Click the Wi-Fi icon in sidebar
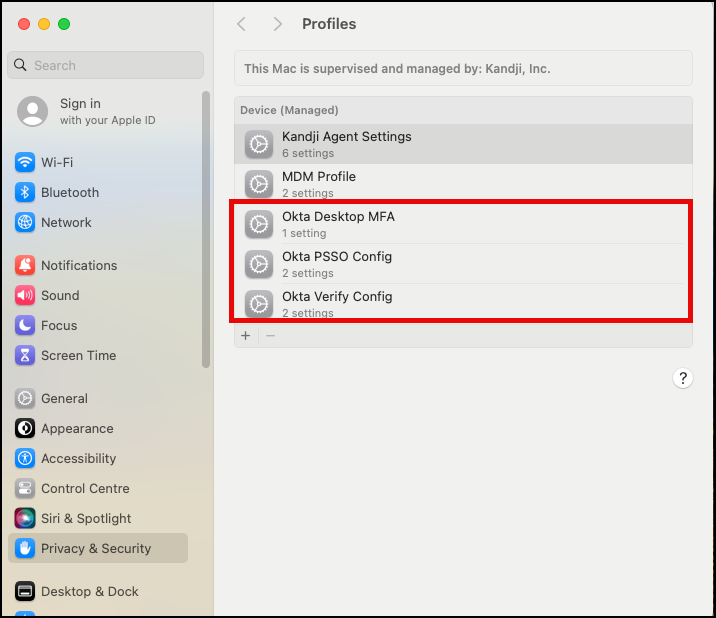The image size is (716, 618). (25, 162)
